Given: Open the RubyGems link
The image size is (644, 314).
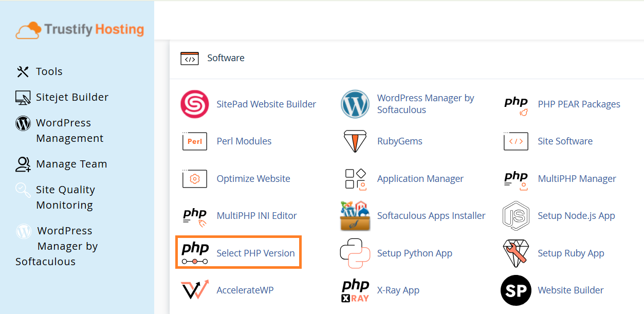Looking at the screenshot, I should click(x=400, y=141).
